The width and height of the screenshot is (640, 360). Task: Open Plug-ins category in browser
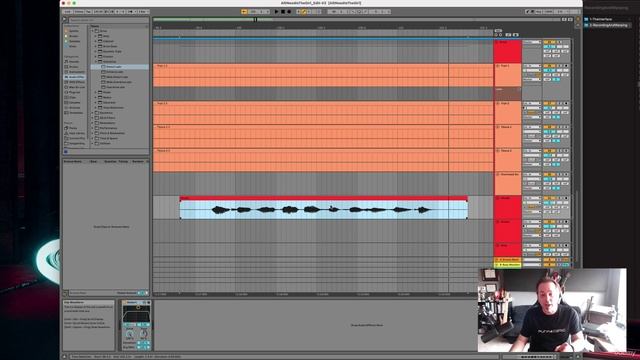coord(74,92)
